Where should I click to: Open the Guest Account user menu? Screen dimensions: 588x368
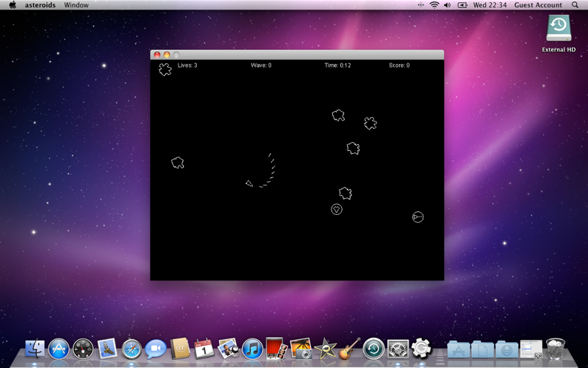coord(538,5)
